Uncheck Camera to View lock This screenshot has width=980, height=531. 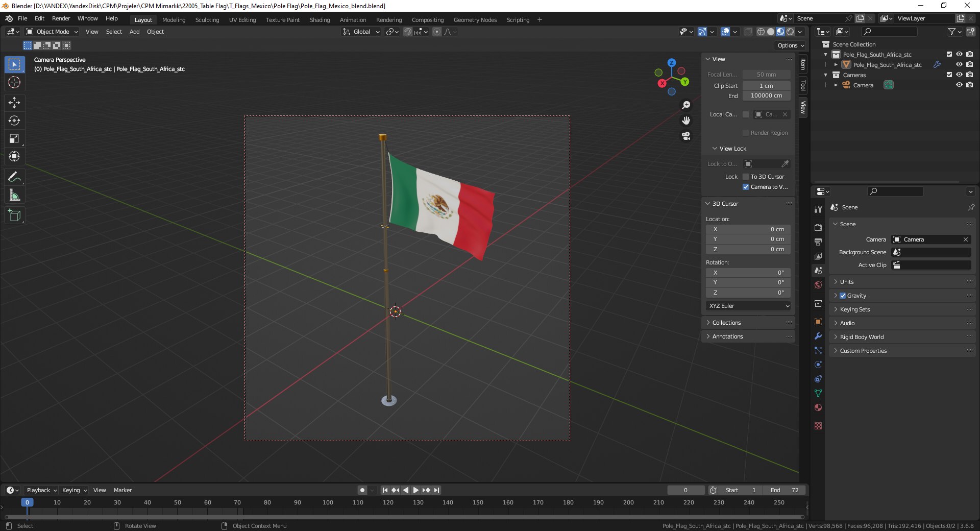746,187
